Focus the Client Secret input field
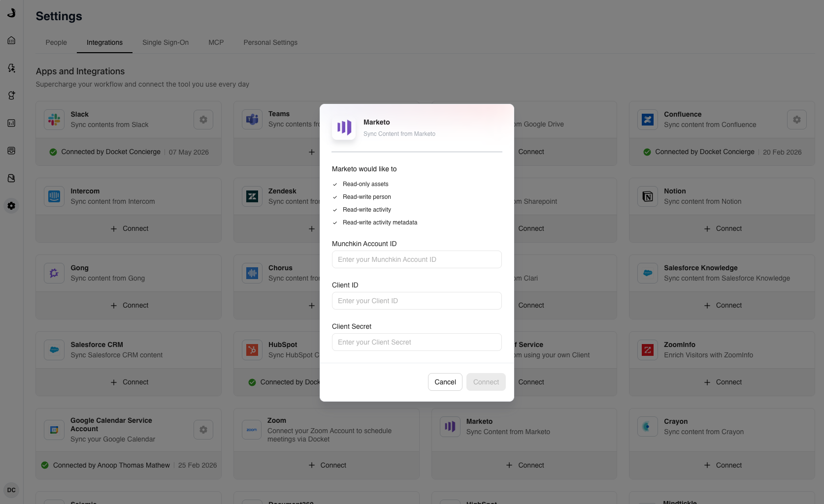This screenshot has width=824, height=504. click(x=417, y=342)
